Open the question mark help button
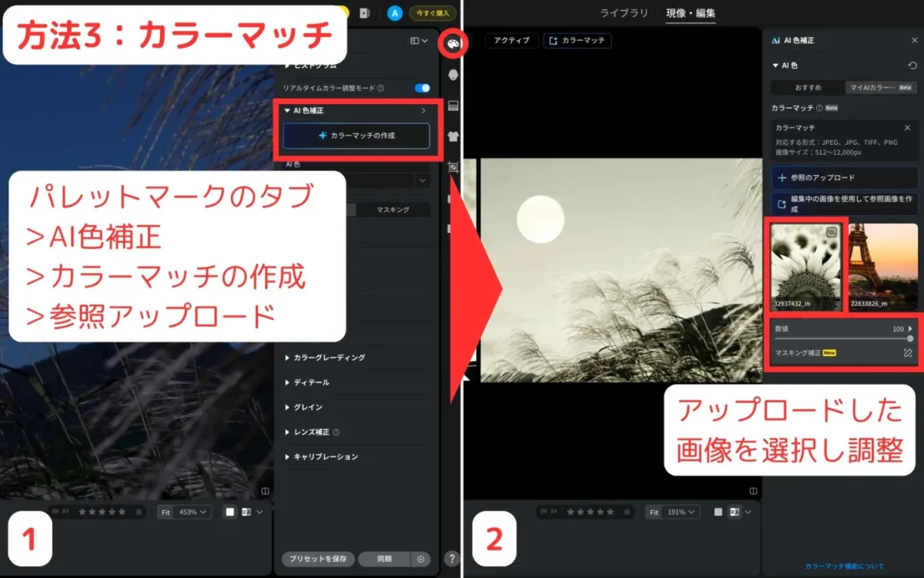Viewport: 924px width, 578px height. (452, 559)
